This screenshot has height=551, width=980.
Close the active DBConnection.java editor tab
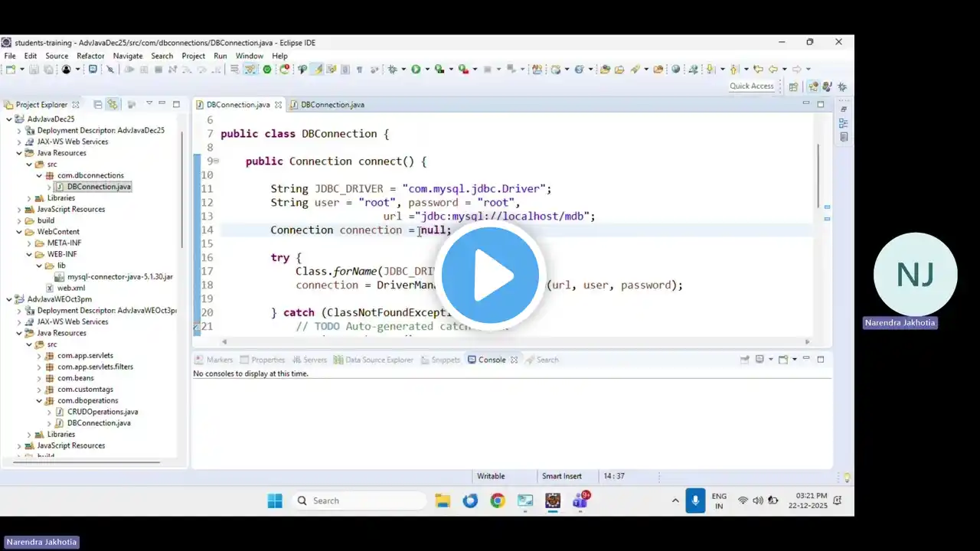pyautogui.click(x=279, y=105)
